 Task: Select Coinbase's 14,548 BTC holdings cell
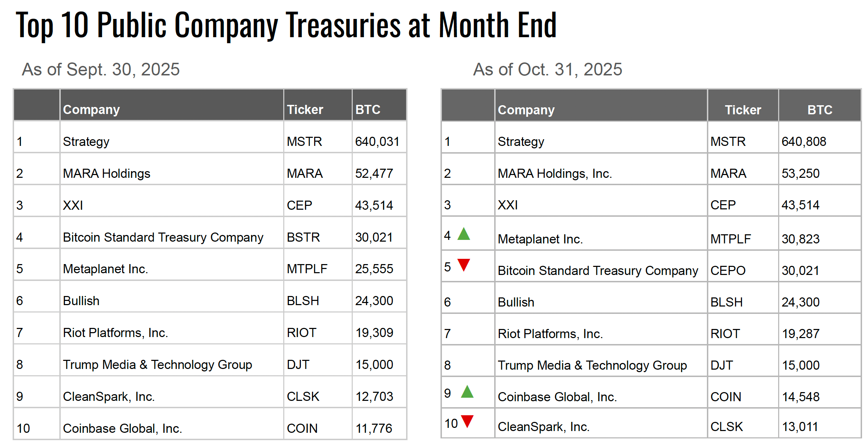pyautogui.click(x=801, y=397)
